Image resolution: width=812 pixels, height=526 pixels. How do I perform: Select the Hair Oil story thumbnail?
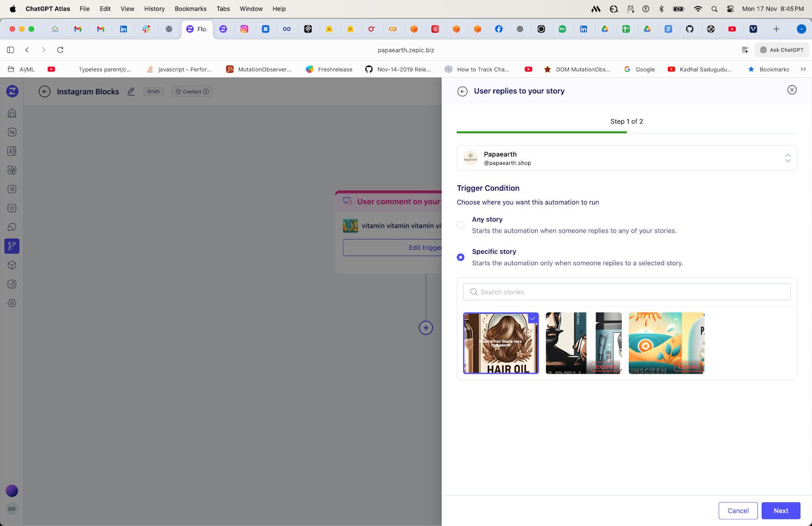(x=501, y=343)
